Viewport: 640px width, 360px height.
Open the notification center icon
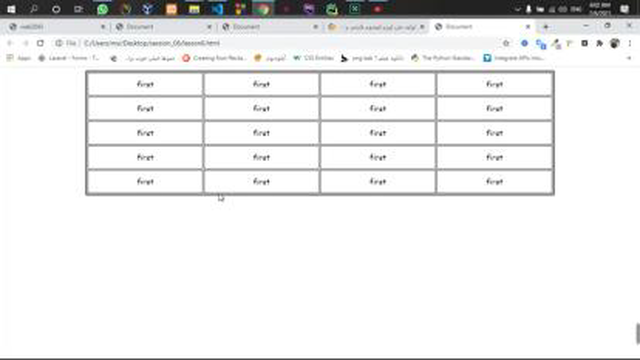[624, 9]
